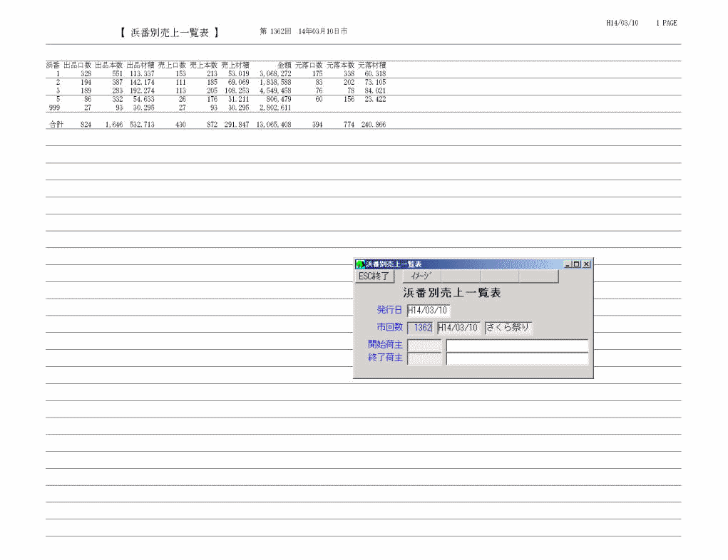728x560 pixels.
Task: Click the total 出品材積 532.713
Action: pyautogui.click(x=142, y=125)
